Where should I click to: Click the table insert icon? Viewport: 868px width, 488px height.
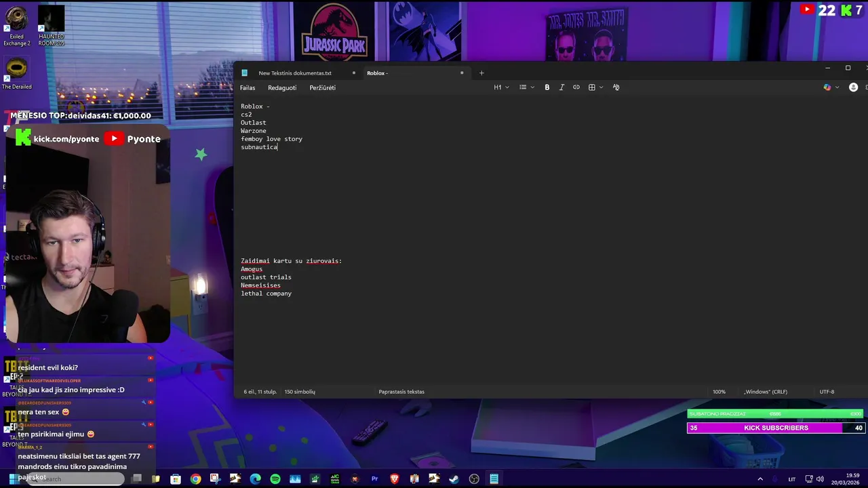click(591, 87)
